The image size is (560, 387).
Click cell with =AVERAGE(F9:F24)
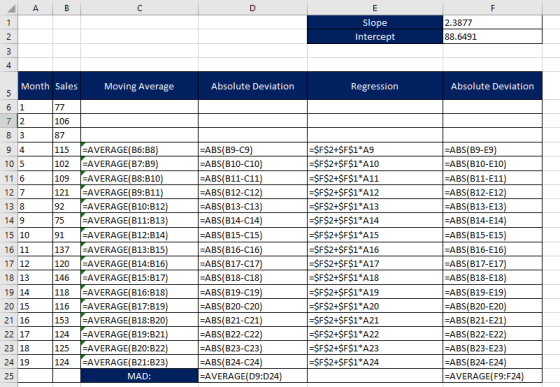pyautogui.click(x=492, y=376)
